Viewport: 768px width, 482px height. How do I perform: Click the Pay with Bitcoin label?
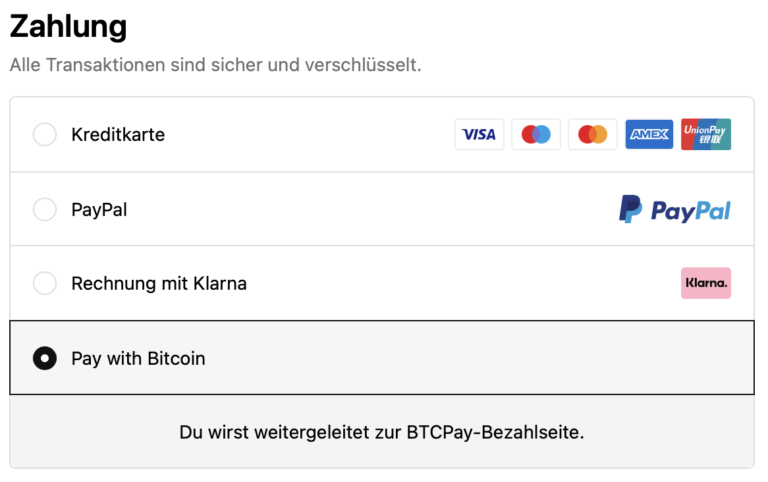coord(138,358)
